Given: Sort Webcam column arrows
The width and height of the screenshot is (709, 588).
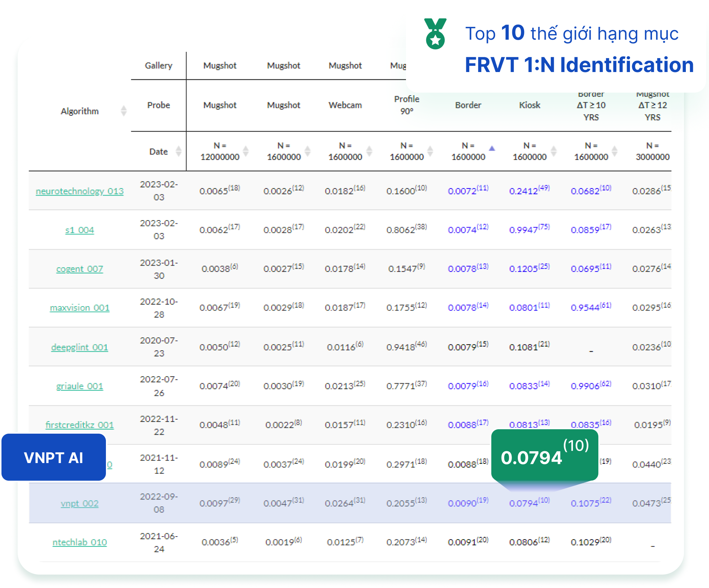Looking at the screenshot, I should tap(369, 151).
